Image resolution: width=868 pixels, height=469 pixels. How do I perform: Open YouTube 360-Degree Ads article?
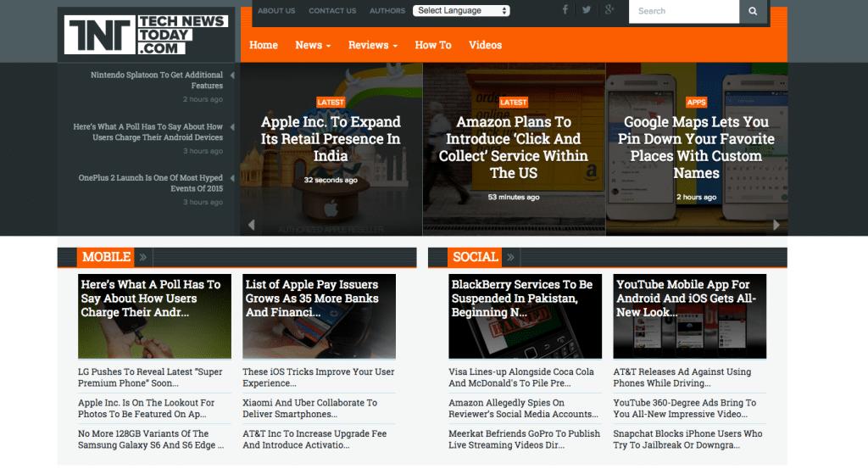[685, 409]
